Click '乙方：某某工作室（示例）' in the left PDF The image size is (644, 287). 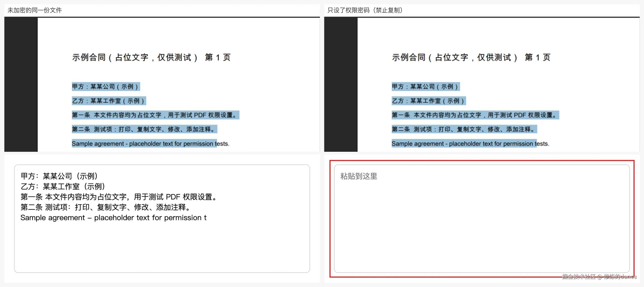[109, 101]
